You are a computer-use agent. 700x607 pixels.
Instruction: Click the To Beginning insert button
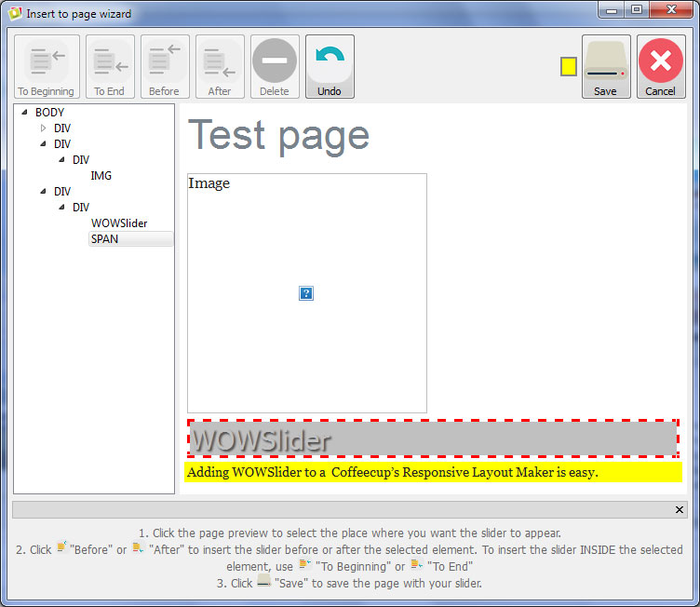47,66
